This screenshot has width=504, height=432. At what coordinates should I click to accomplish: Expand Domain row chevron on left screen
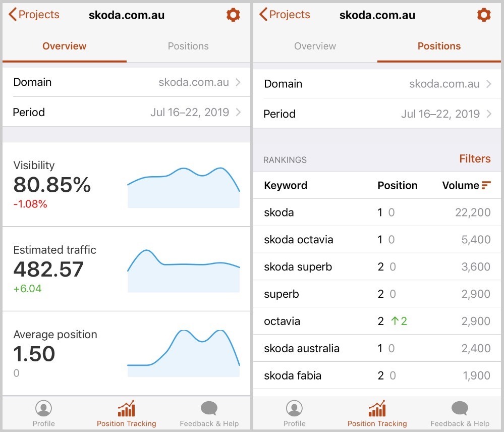tap(238, 82)
